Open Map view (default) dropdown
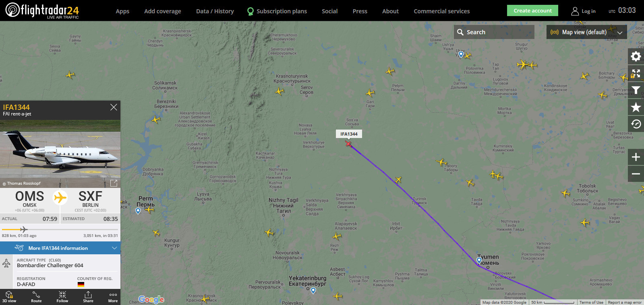Image resolution: width=644 pixels, height=305 pixels. 586,32
